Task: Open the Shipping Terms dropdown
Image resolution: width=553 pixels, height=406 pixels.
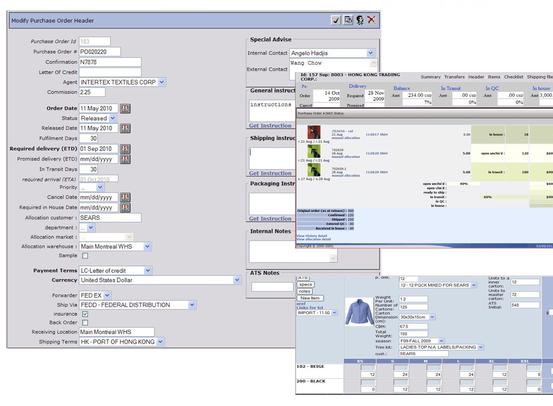Action: pyautogui.click(x=160, y=342)
